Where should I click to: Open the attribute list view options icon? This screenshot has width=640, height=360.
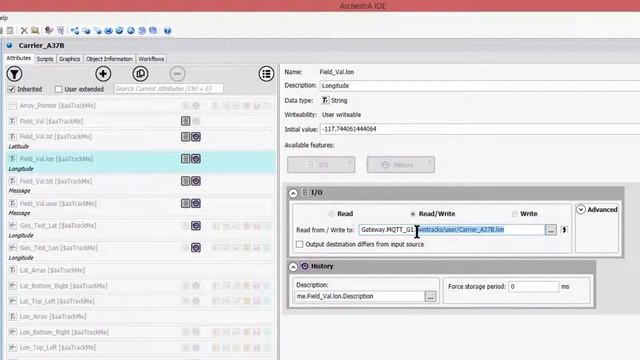pyautogui.click(x=266, y=74)
